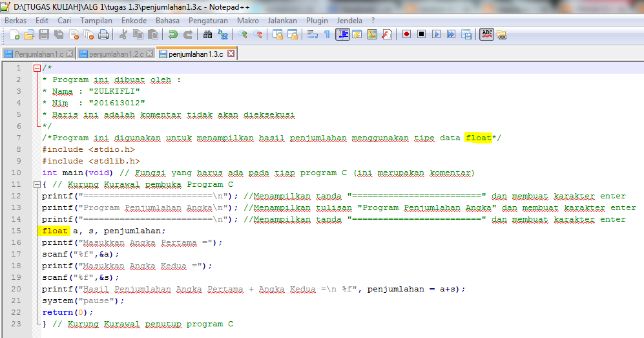Viewport: 644px width, 338px height.
Task: Open the Bahasa menu
Action: click(167, 21)
